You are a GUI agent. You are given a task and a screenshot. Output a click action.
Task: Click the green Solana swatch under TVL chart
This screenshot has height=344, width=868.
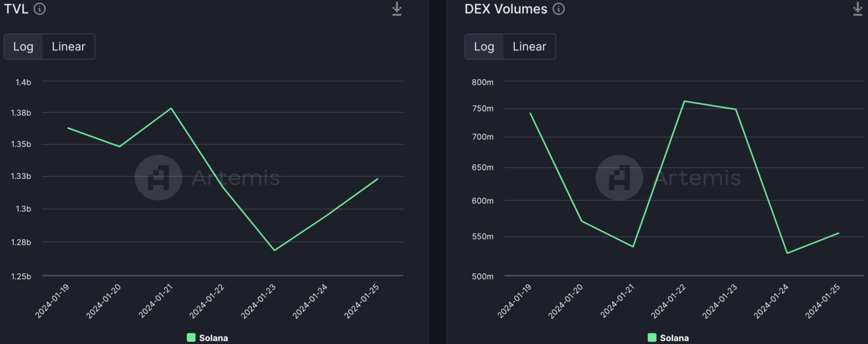click(x=191, y=338)
